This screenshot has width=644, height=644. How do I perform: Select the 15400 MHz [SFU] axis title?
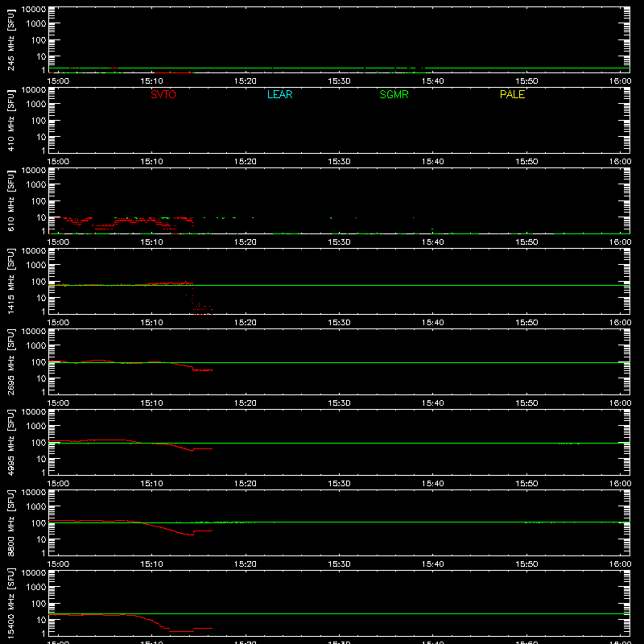coord(11,603)
